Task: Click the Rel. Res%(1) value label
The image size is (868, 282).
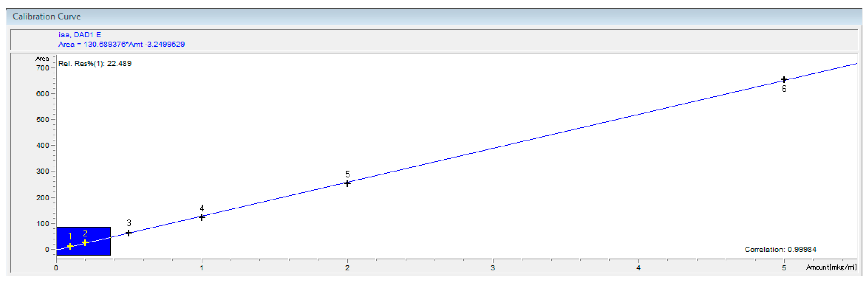Action: (x=95, y=64)
